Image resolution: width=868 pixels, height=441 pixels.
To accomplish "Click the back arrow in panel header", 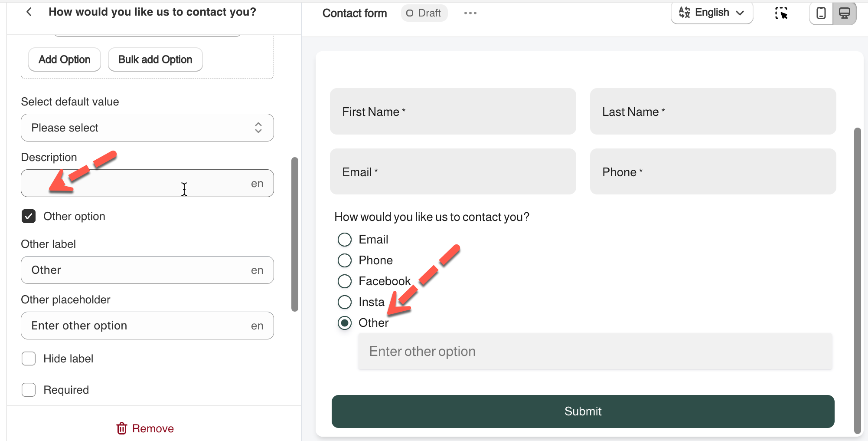I will click(29, 12).
